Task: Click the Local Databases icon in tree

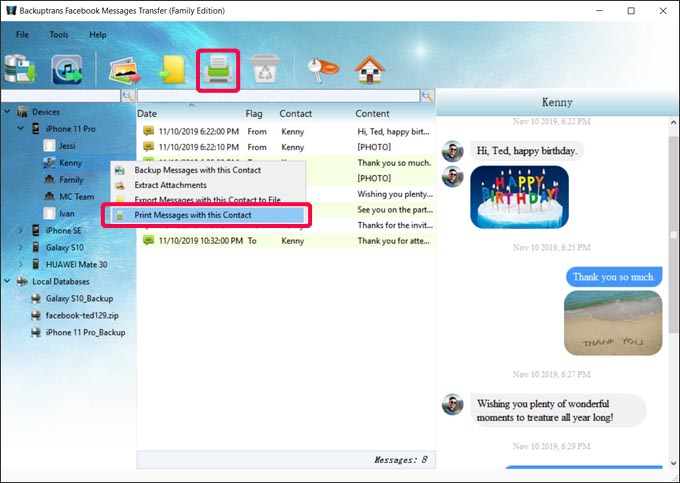Action: [22, 281]
